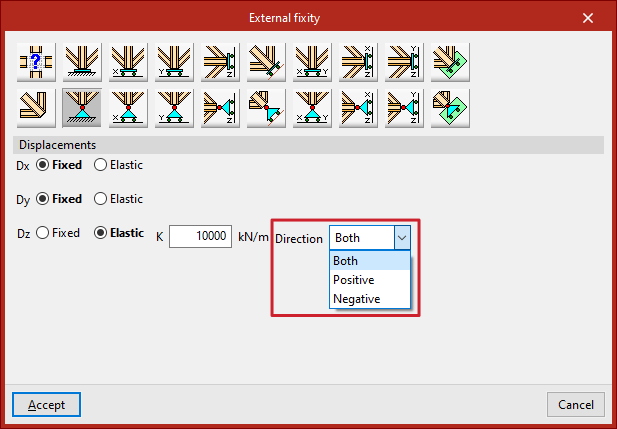This screenshot has height=429, width=617.
Task: Choose pinned support sliding on green plane
Action: pos(451,108)
